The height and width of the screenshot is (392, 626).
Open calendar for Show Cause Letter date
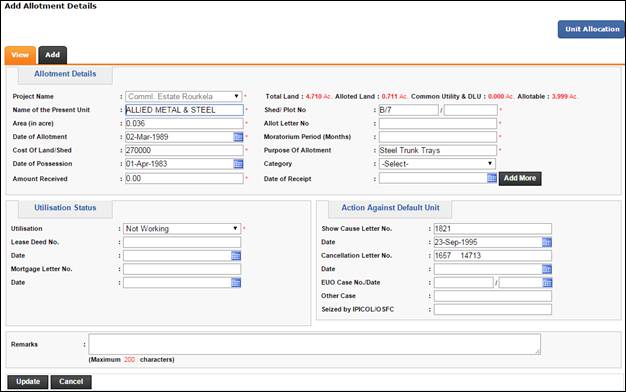pyautogui.click(x=547, y=242)
